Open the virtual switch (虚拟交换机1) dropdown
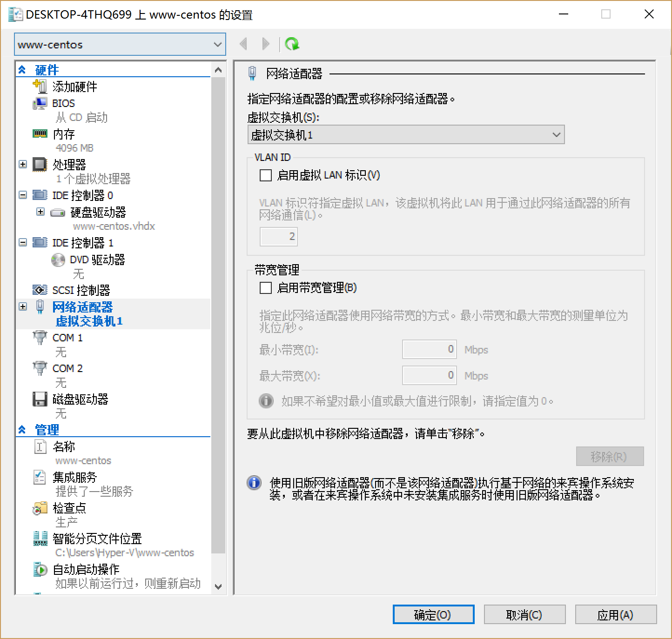The width and height of the screenshot is (672, 639). click(406, 135)
